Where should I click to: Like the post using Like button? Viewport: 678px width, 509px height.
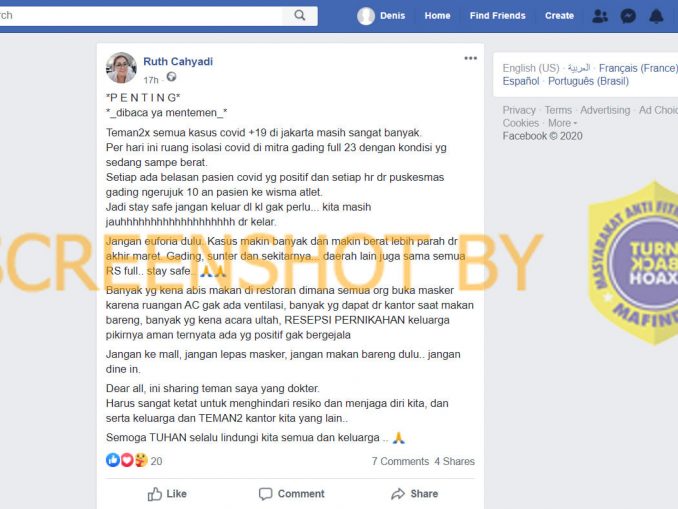tap(167, 494)
